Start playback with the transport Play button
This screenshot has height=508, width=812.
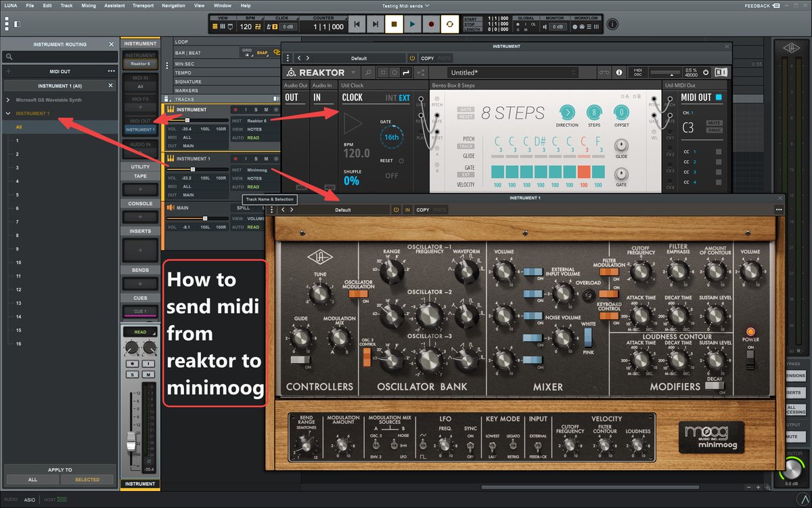412,24
